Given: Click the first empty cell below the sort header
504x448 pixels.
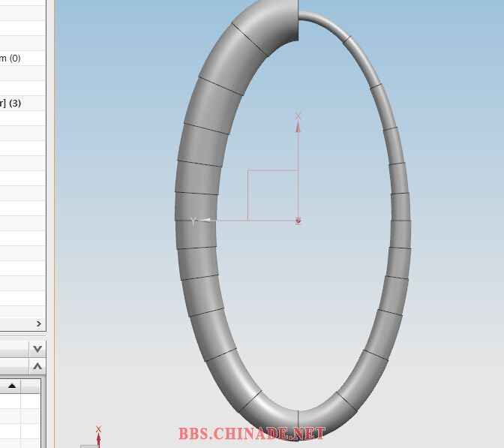Looking at the screenshot, I should pyautogui.click(x=11, y=401).
